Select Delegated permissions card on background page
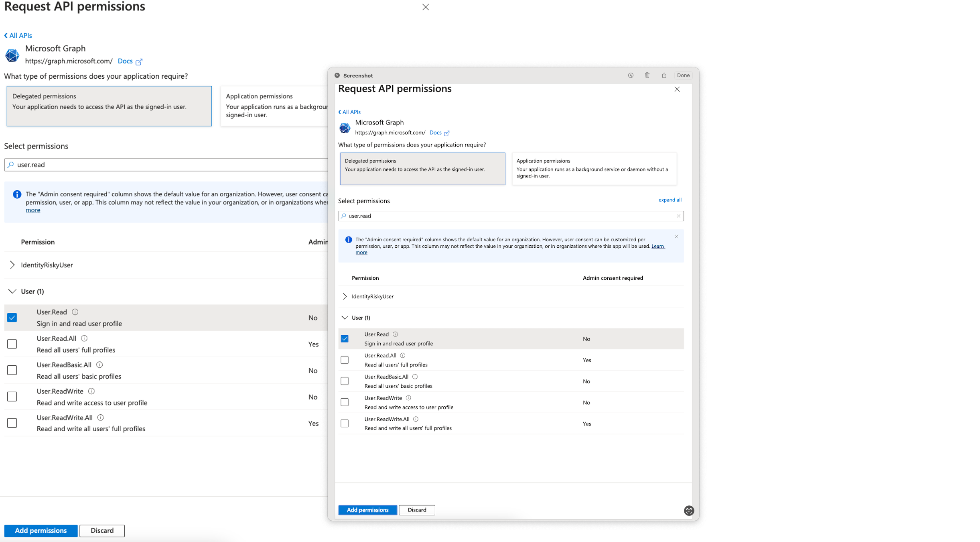Viewport: 980px width, 542px height. tap(109, 106)
